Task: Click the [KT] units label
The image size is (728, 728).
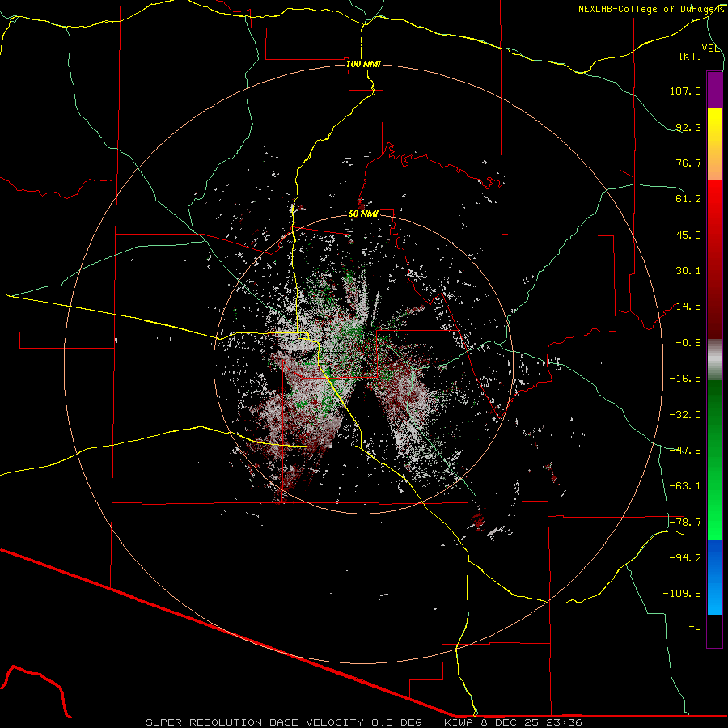Action: (x=691, y=56)
